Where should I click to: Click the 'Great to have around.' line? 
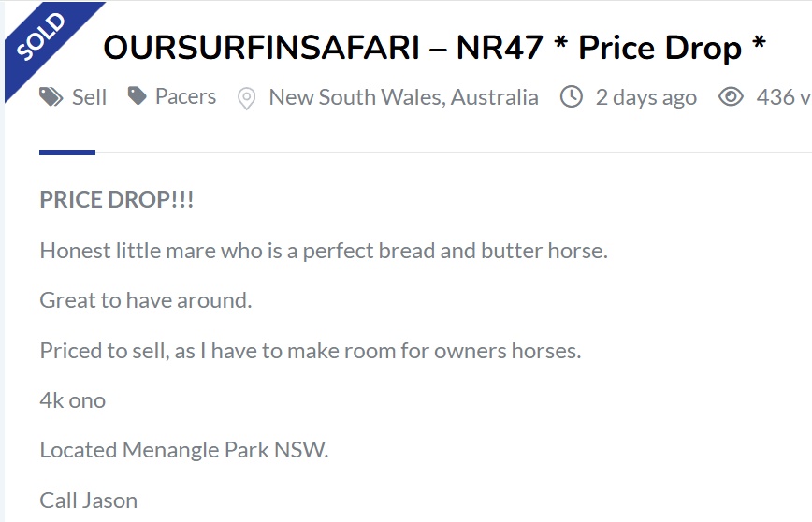point(146,300)
